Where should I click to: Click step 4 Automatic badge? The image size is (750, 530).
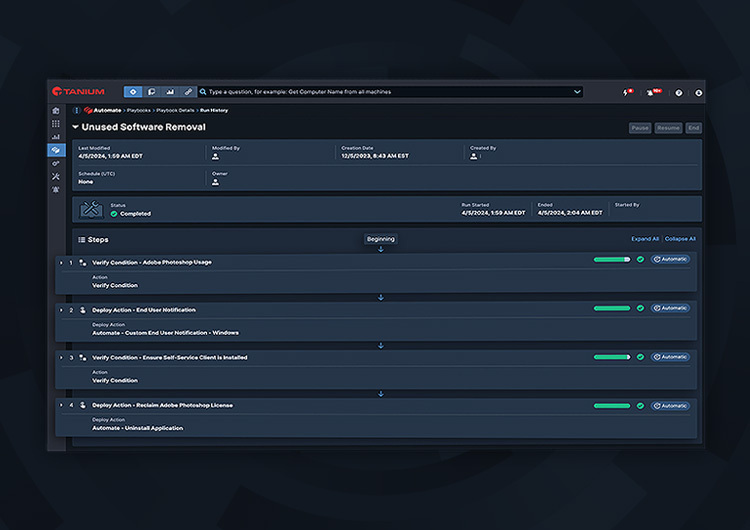point(670,406)
